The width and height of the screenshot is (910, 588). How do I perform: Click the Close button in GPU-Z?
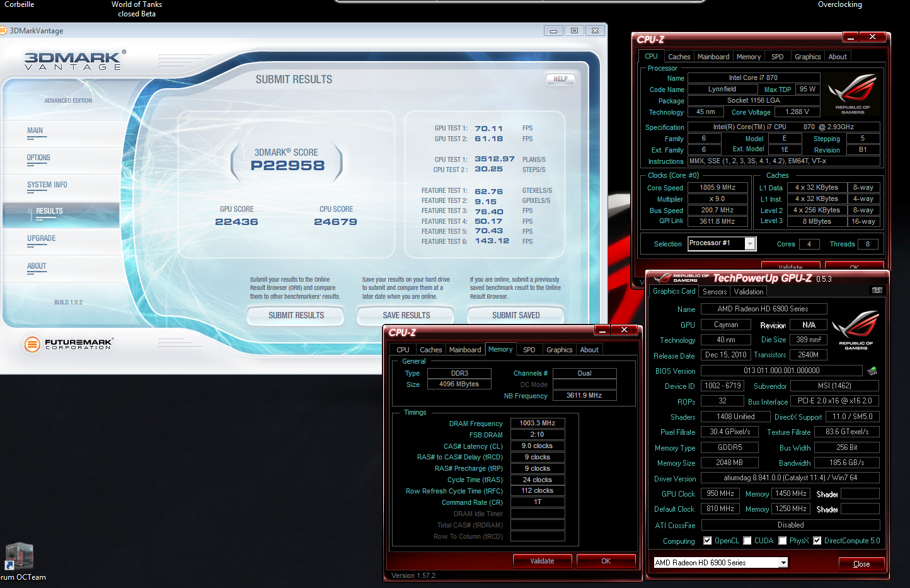point(861,563)
